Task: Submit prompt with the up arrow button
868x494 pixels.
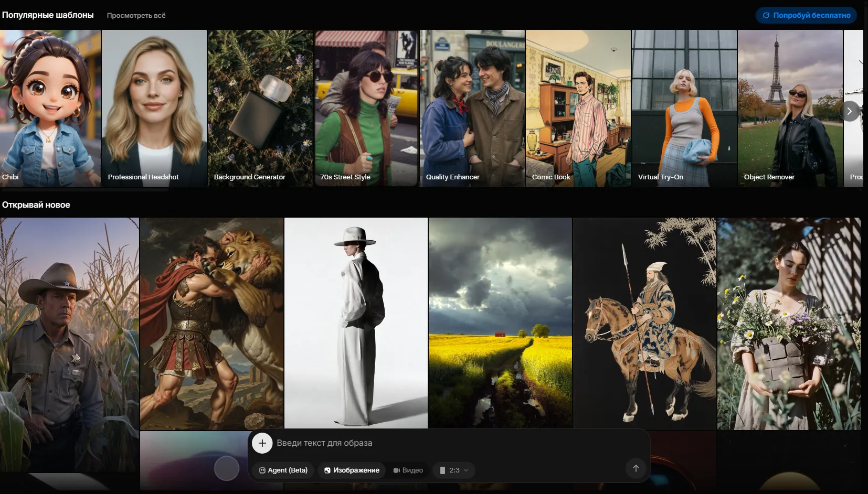Action: tap(636, 468)
